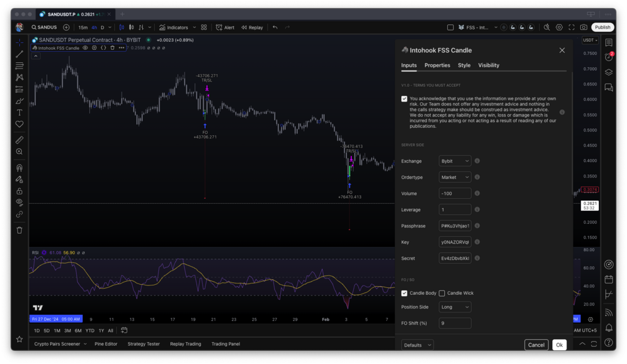The height and width of the screenshot is (364, 627).
Task: Open the help question mark icon
Action: (609, 342)
